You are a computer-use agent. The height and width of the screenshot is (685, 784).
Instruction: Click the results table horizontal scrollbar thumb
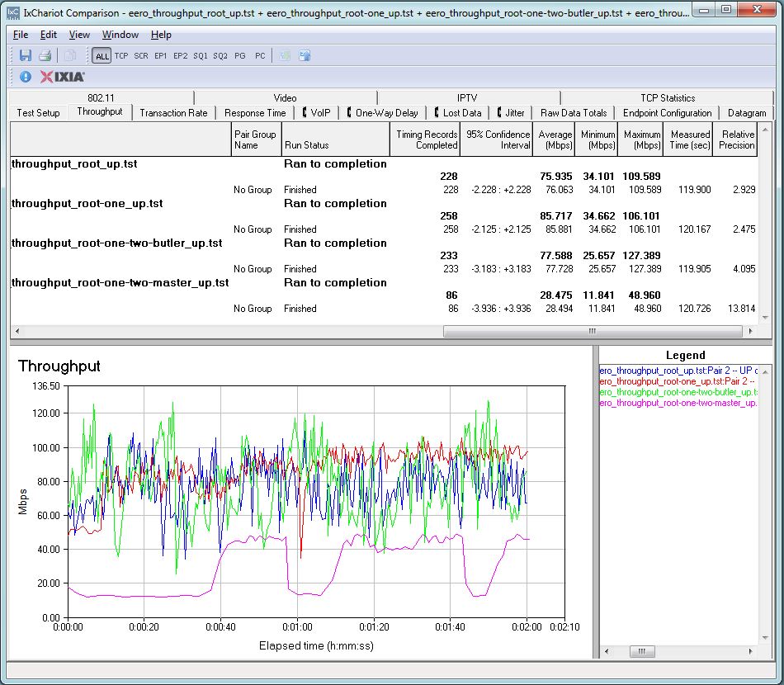[593, 331]
